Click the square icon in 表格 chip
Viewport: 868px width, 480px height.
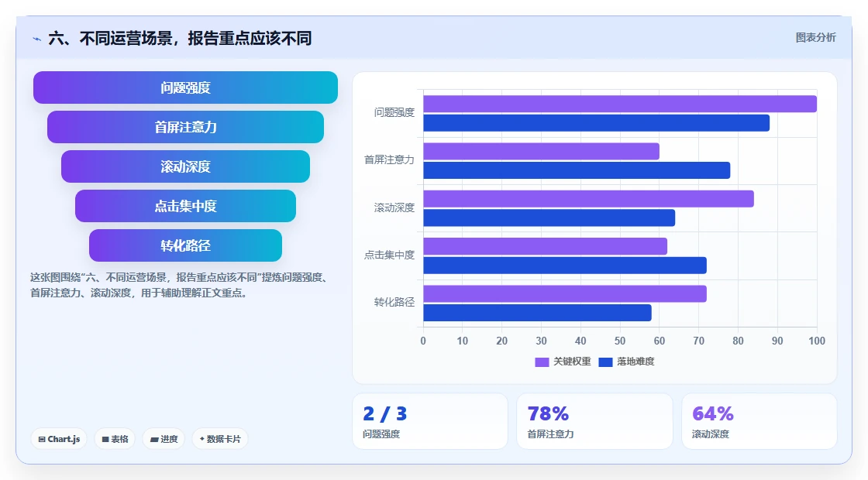(105, 440)
